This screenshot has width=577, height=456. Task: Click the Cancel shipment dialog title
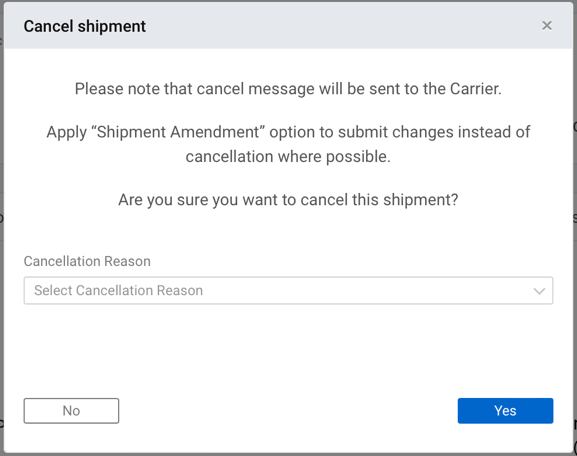(x=85, y=26)
